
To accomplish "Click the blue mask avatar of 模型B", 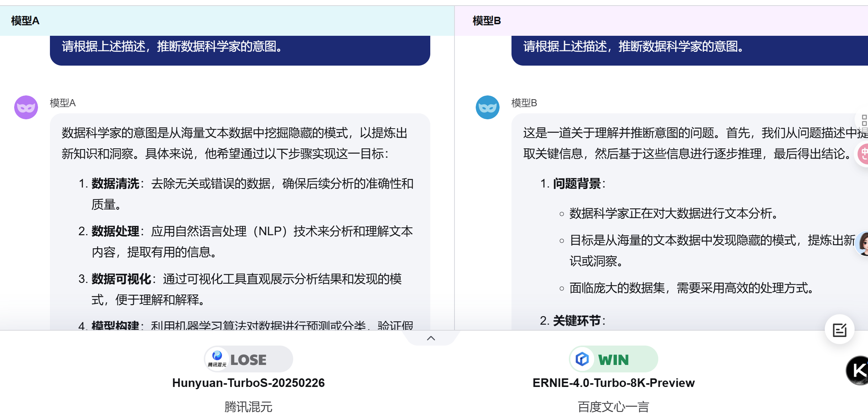I will 488,107.
